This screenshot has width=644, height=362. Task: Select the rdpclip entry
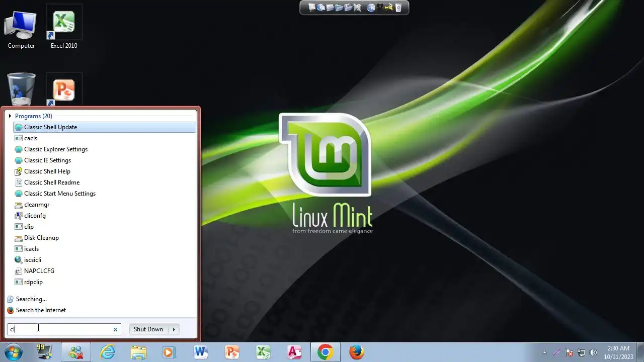[x=104, y=282]
